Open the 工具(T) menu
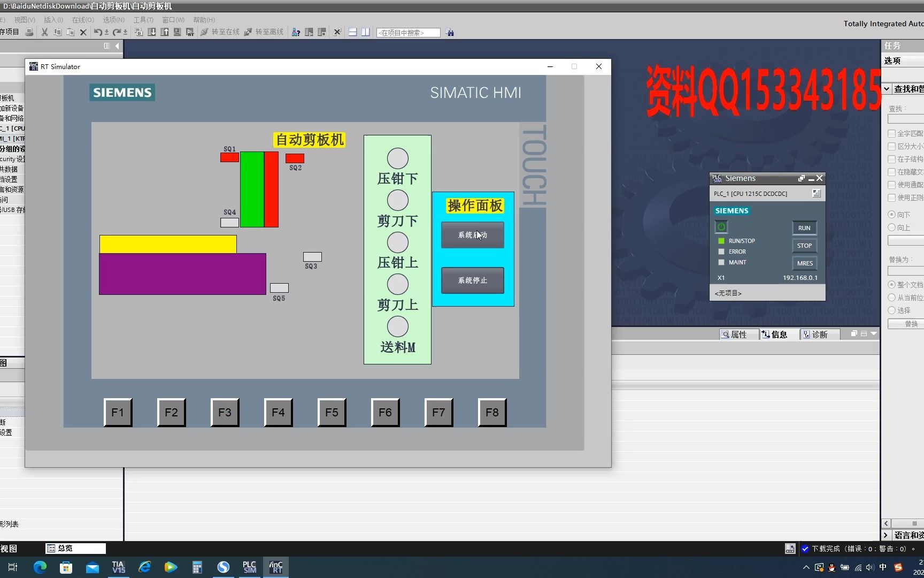This screenshot has width=924, height=578. [143, 20]
